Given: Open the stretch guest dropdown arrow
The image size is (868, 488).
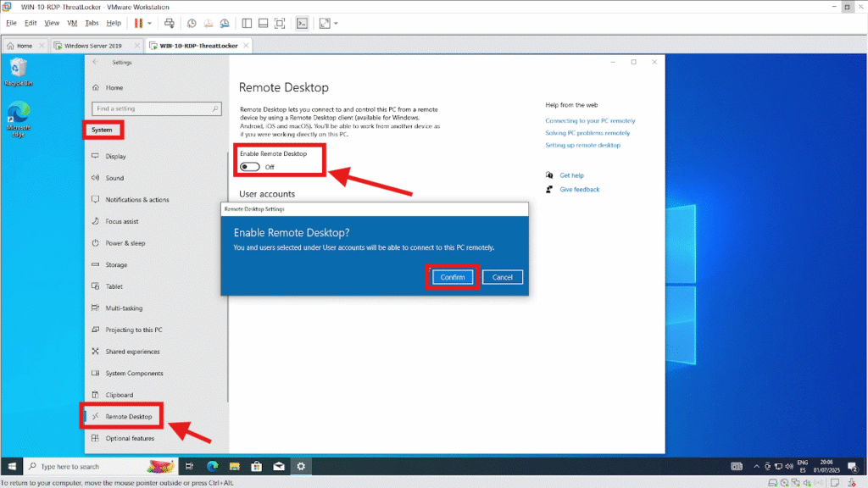Looking at the screenshot, I should point(336,23).
